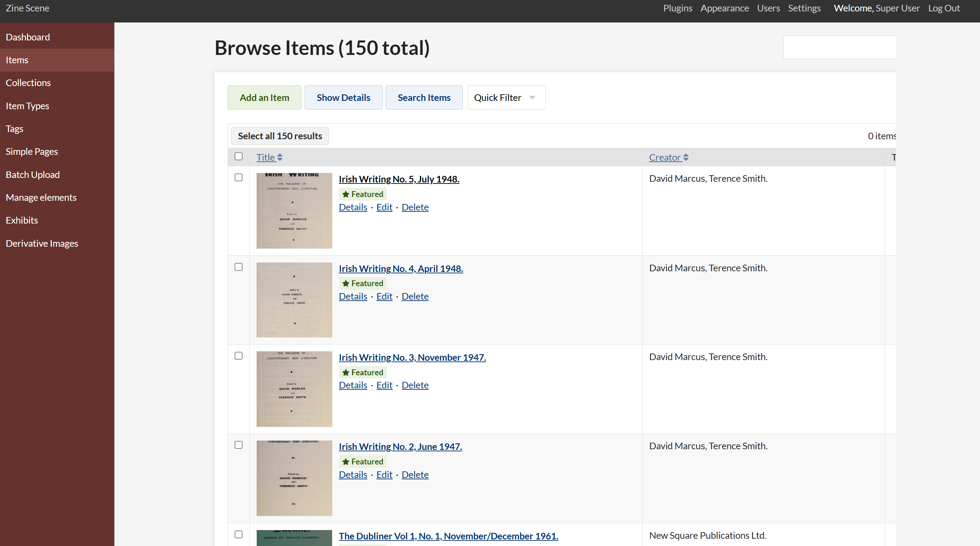Open Dashboard in the sidebar
Viewport: 980px width, 546px height.
pyautogui.click(x=57, y=37)
